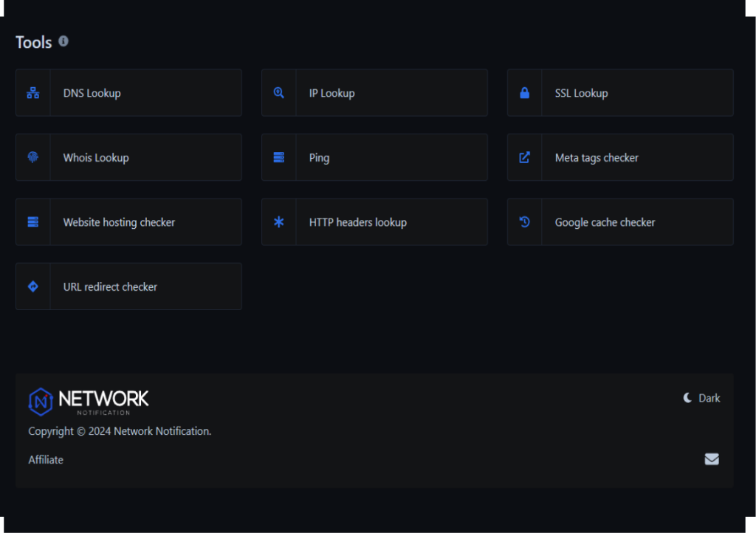
Task: Click the Website hosting checker server icon
Action: (32, 222)
